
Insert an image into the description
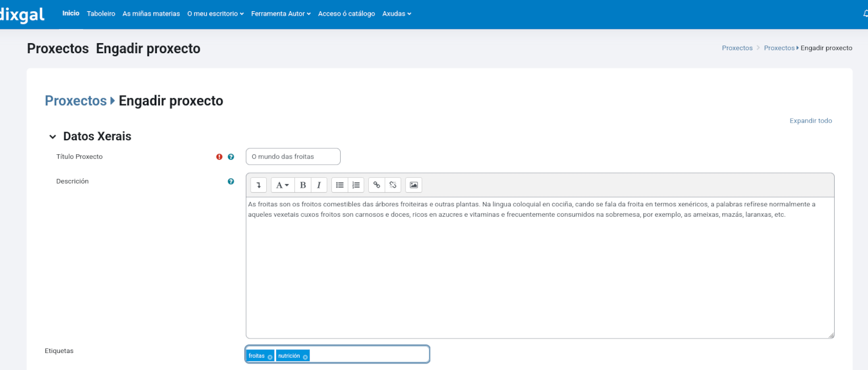coord(414,185)
